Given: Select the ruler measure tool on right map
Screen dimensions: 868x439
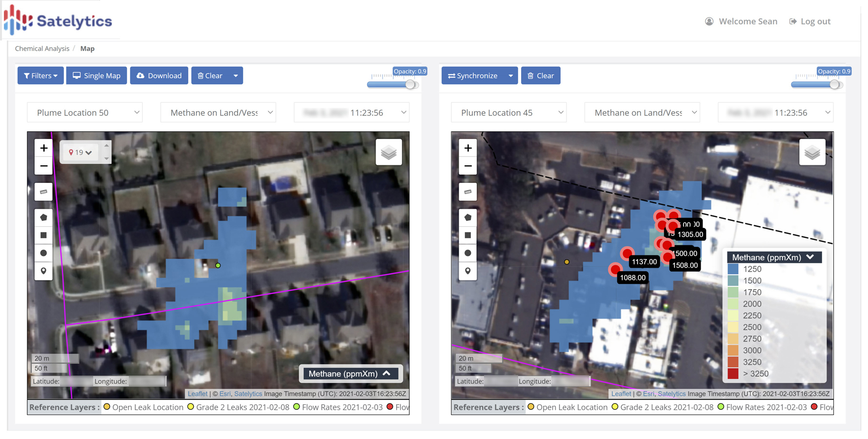Looking at the screenshot, I should click(468, 192).
